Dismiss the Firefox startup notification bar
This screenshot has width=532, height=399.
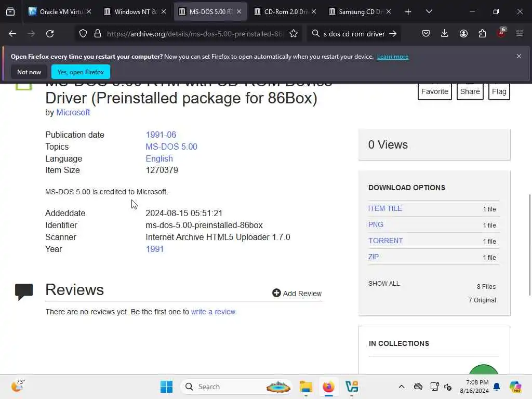(519, 56)
